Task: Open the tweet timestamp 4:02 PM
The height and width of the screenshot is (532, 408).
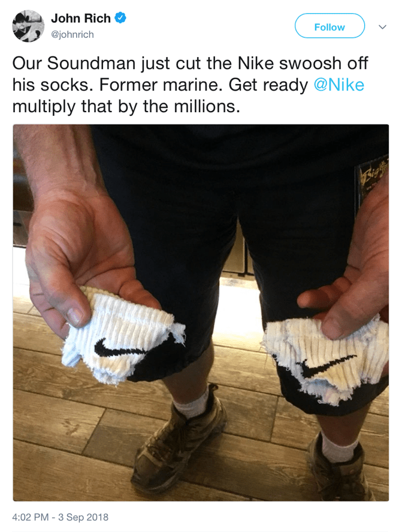Action: click(31, 517)
